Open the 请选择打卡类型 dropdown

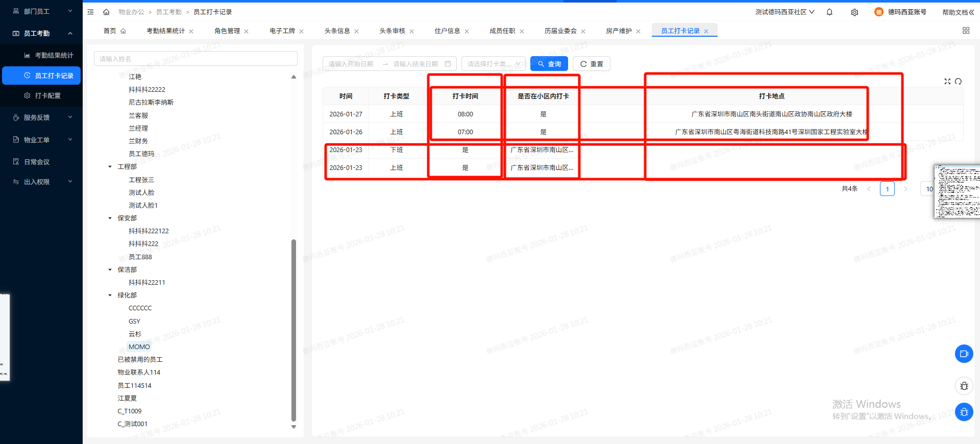click(x=493, y=64)
